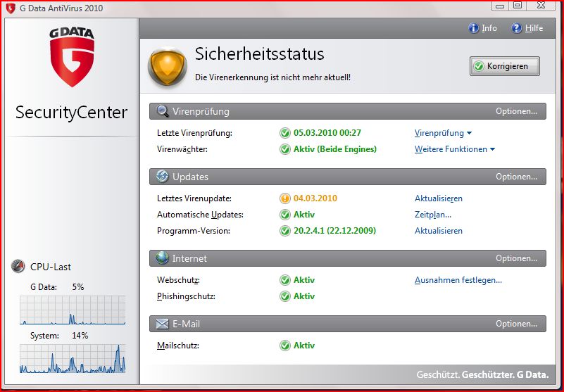The height and width of the screenshot is (392, 564).
Task: Click the System CPU load graph
Action: (x=73, y=358)
